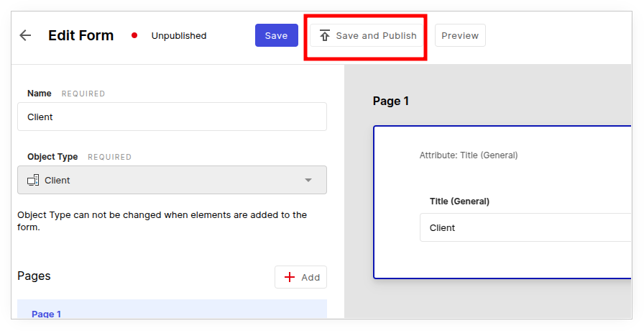The height and width of the screenshot is (331, 644).
Task: Click the red plus icon beside Add
Action: (290, 277)
